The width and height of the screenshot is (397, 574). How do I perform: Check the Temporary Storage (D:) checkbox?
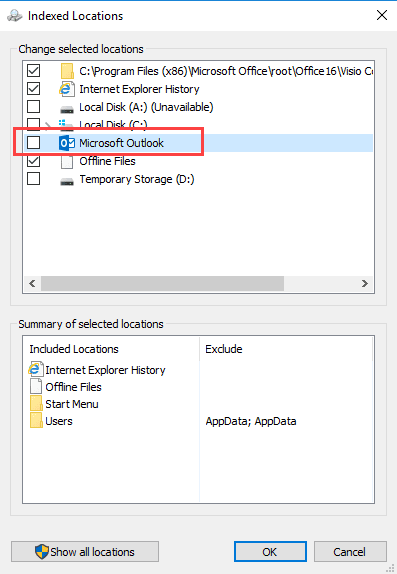(34, 179)
